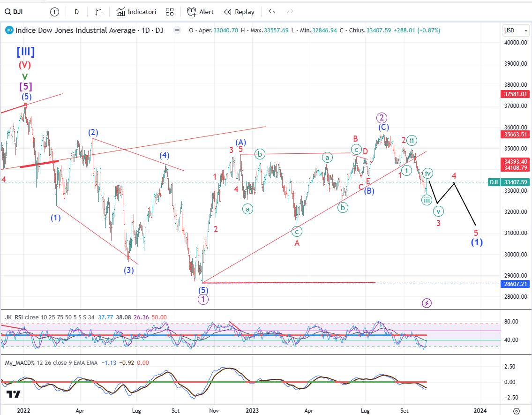Select the purple circled 1 wave label

(x=203, y=299)
